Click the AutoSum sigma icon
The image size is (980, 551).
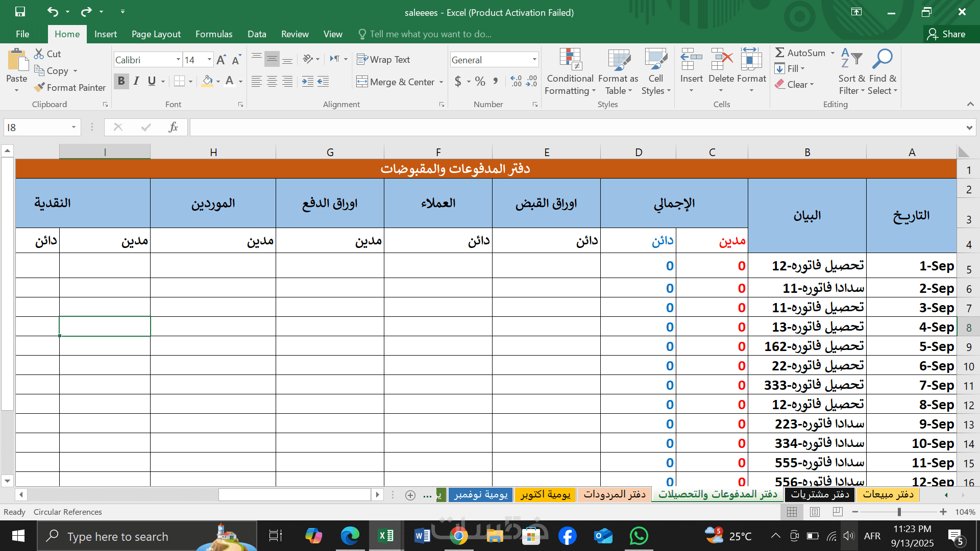[x=779, y=53]
